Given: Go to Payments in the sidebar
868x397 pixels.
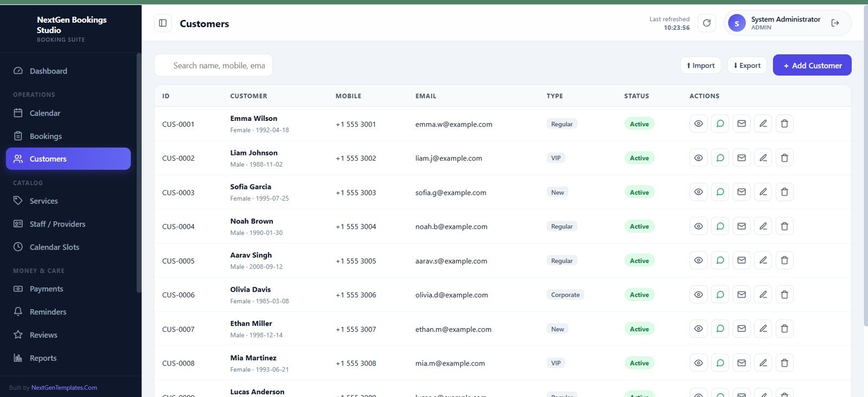Looking at the screenshot, I should [68, 289].
